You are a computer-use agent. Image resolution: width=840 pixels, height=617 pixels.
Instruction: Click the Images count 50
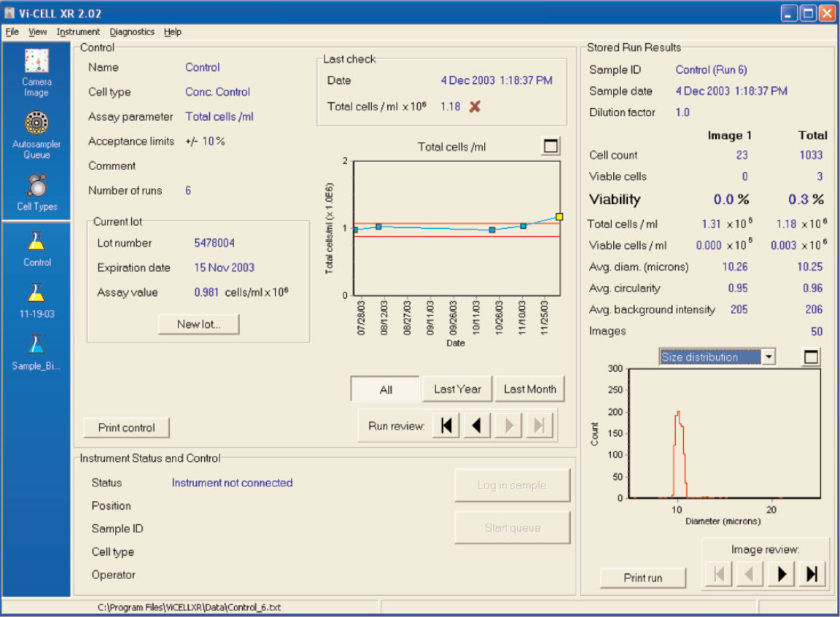coord(817,332)
